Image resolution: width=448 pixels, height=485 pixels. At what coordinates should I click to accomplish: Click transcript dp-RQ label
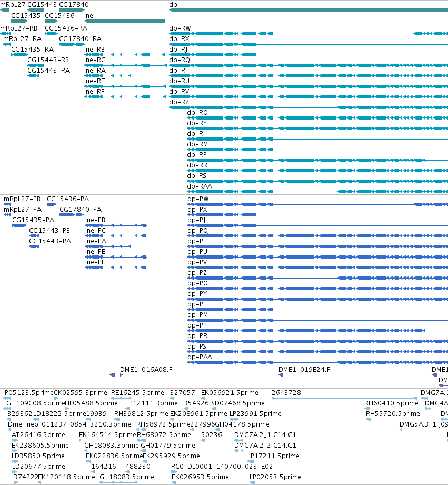pos(180,60)
